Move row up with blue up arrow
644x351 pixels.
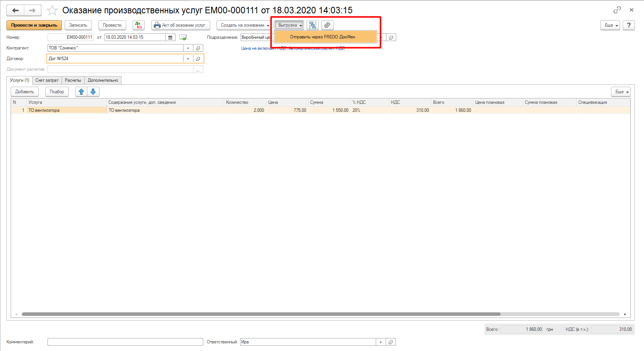click(81, 92)
